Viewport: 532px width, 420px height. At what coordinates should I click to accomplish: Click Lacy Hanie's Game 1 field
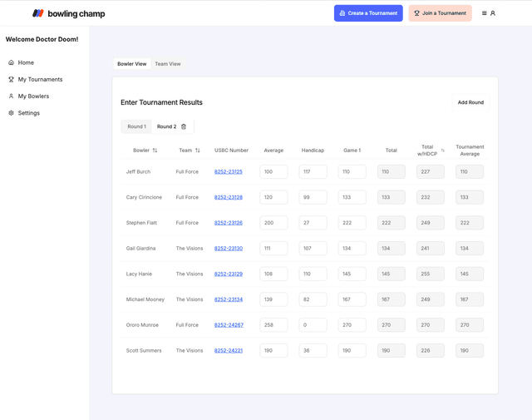click(x=352, y=274)
